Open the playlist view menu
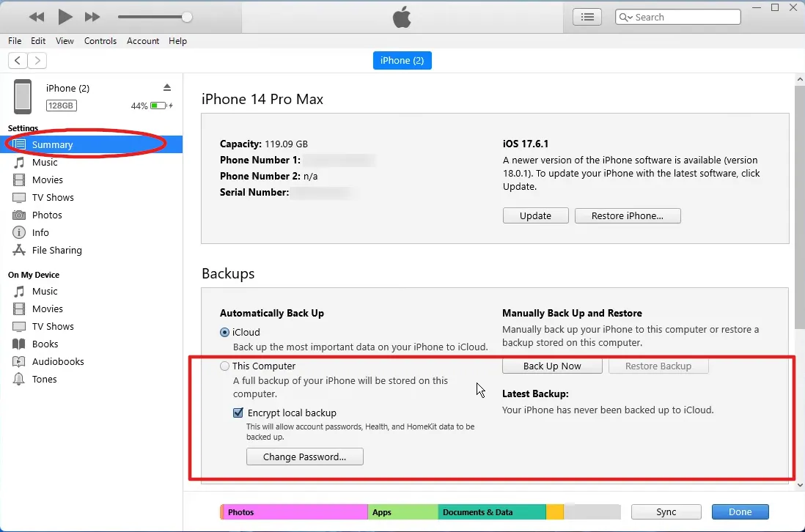This screenshot has width=805, height=532. click(x=587, y=16)
